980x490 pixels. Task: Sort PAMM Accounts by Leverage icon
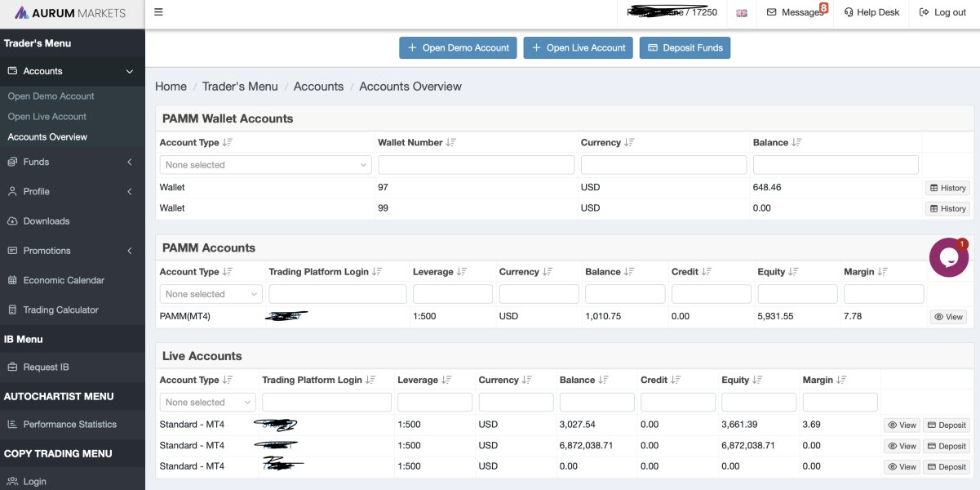[x=462, y=272]
